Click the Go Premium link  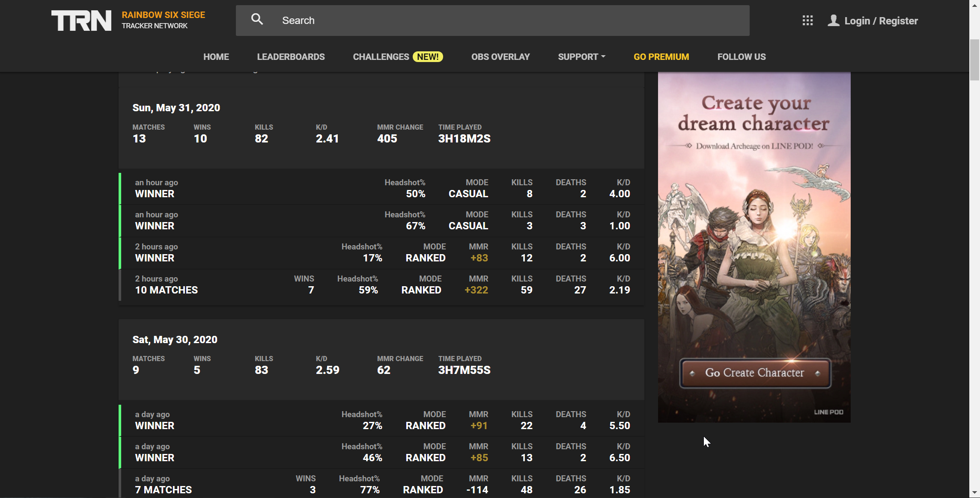661,57
